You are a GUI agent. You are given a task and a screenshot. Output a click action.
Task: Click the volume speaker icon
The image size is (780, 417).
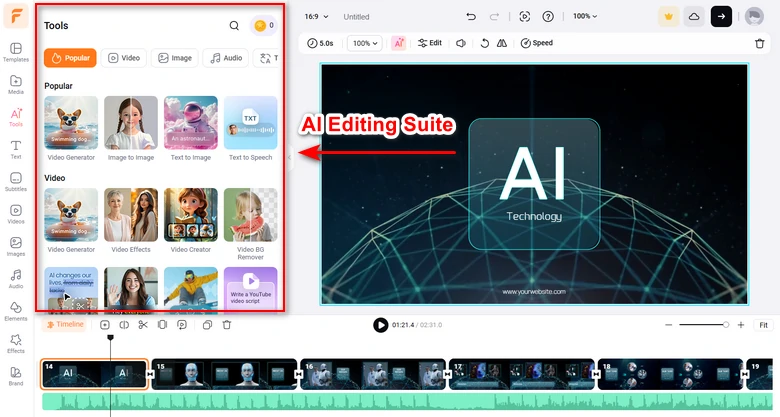pos(461,43)
